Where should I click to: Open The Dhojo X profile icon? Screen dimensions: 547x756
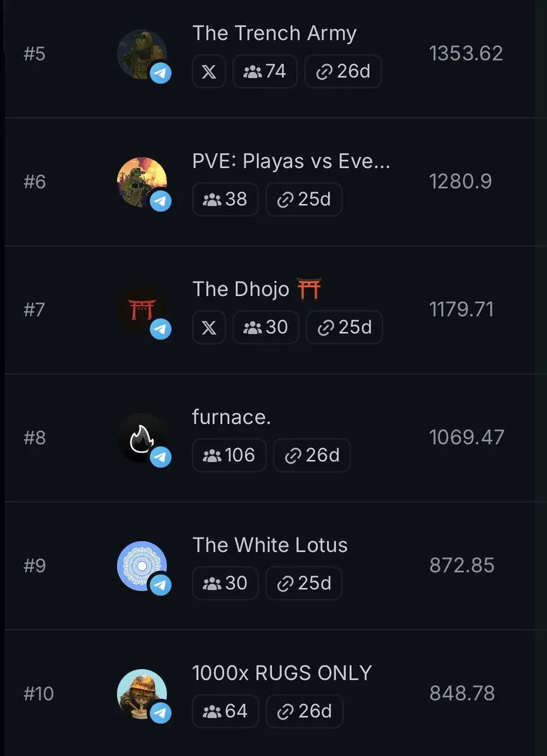(209, 327)
